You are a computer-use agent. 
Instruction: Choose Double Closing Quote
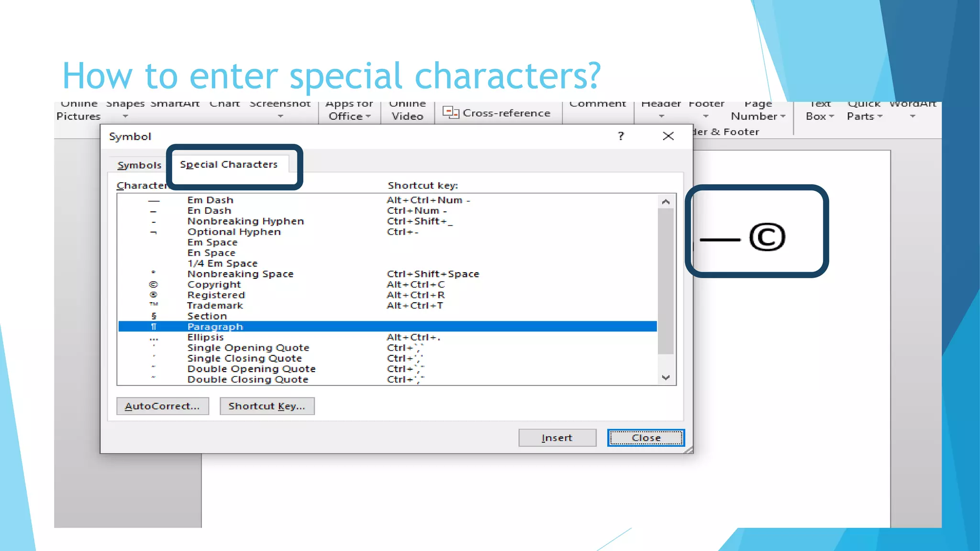388,379
